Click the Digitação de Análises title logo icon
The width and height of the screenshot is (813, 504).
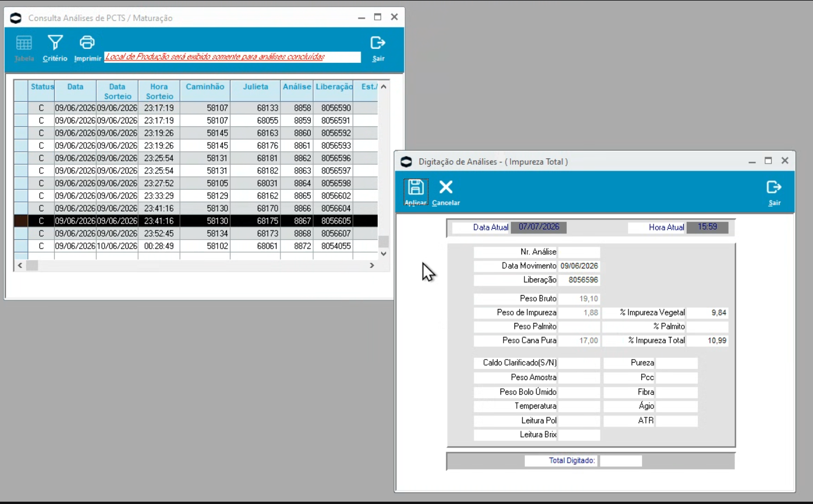point(407,162)
